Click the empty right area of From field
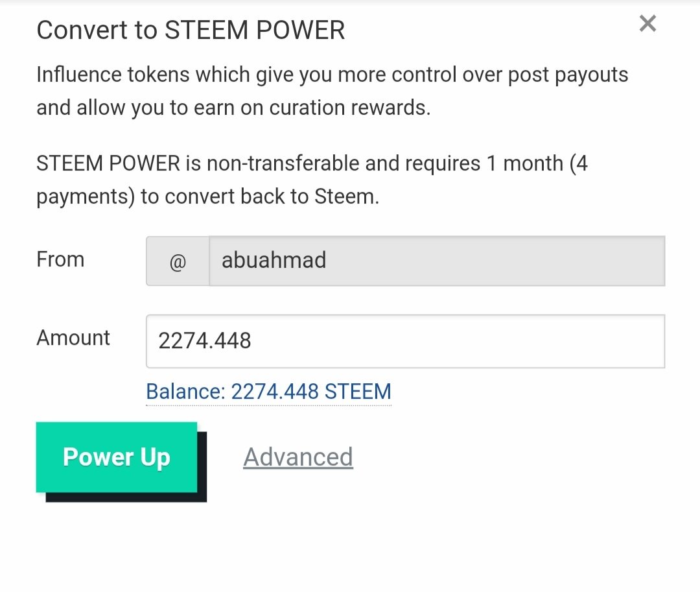This screenshot has width=700, height=592. tap(513, 261)
